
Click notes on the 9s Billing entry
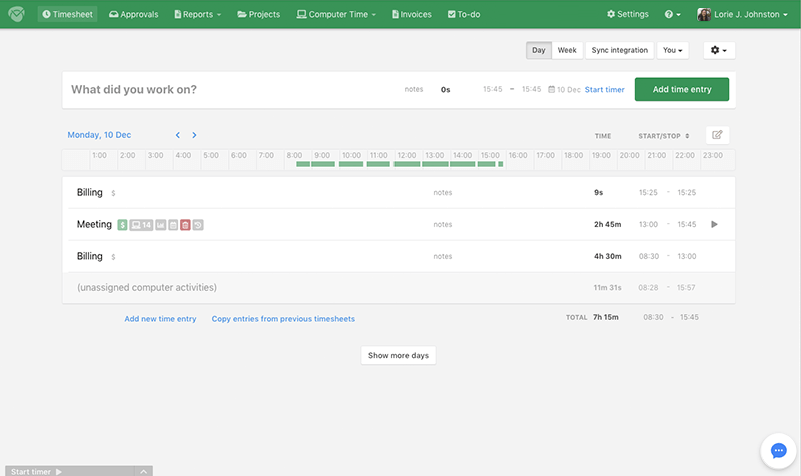click(x=442, y=193)
